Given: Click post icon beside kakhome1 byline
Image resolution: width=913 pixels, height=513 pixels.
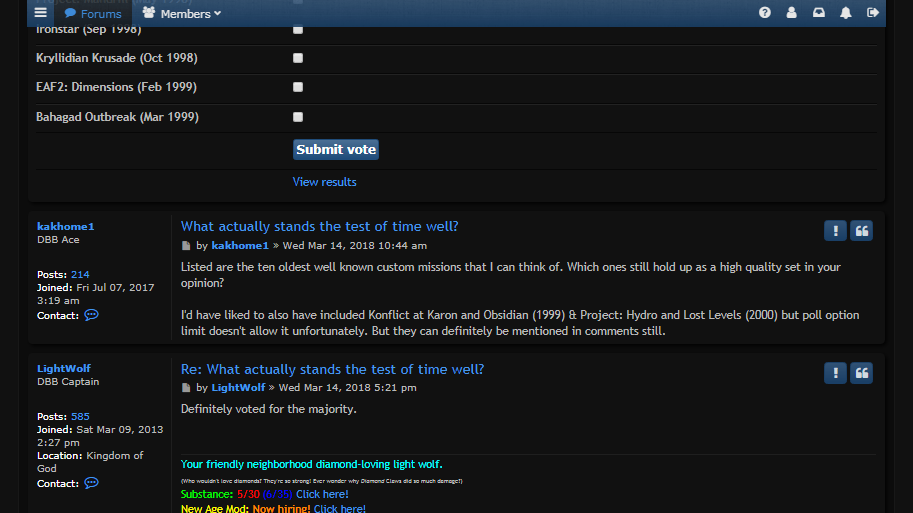Looking at the screenshot, I should 186,246.
